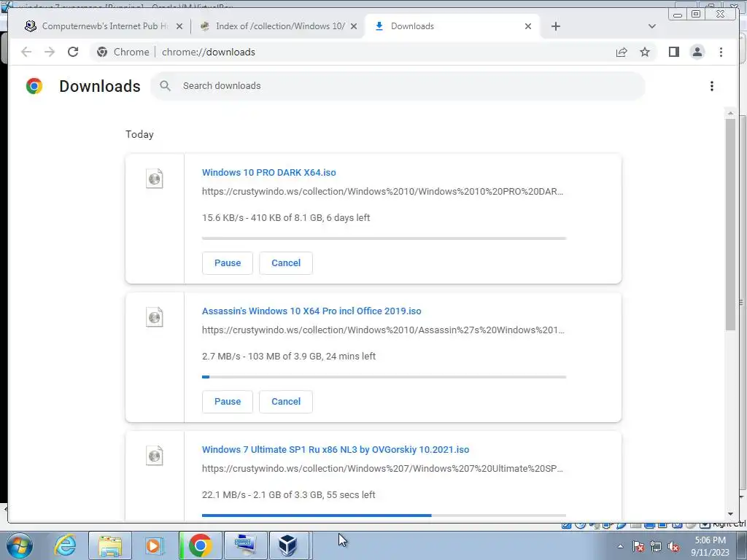Open the Chrome three-dot menu
The width and height of the screenshot is (747, 560).
click(x=721, y=52)
